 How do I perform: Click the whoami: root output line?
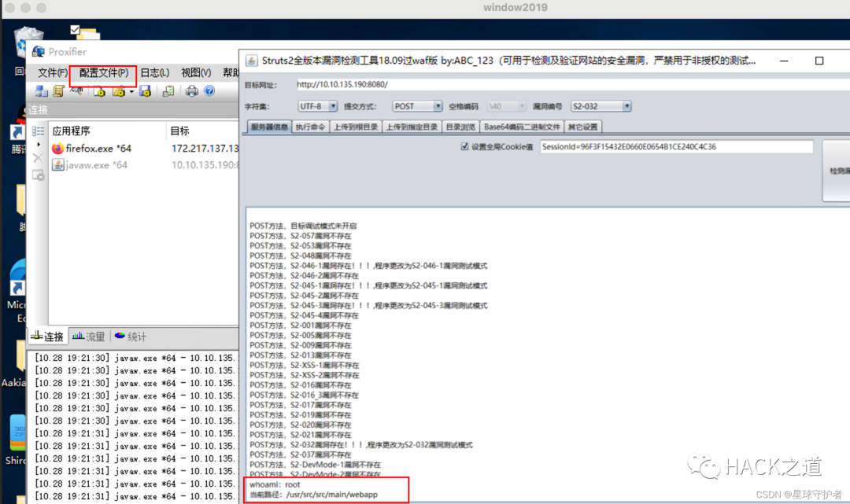(275, 484)
